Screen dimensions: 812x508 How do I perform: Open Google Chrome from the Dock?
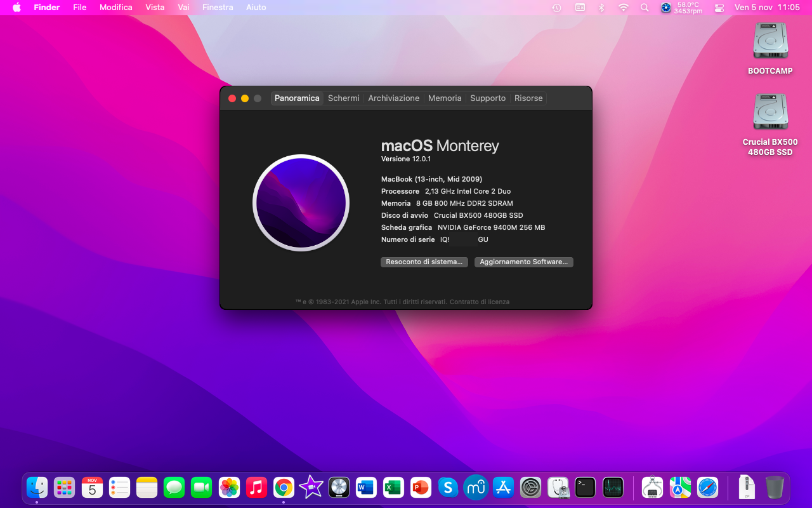pyautogui.click(x=284, y=488)
